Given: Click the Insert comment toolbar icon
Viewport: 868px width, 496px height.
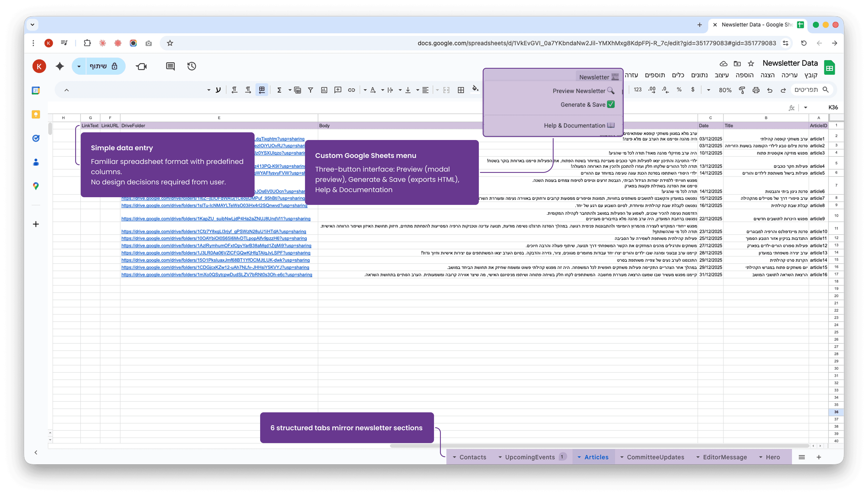Looking at the screenshot, I should pos(338,90).
